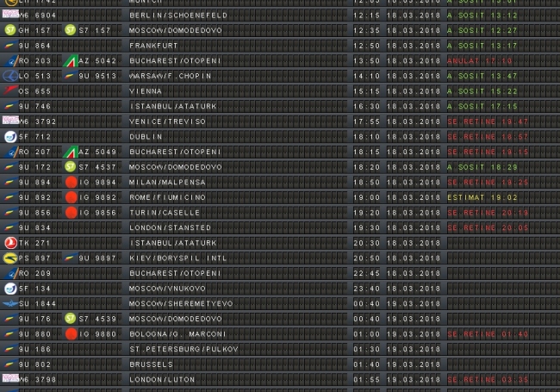The width and height of the screenshot is (560, 392).
Task: Click the Turkish Airlines logo for TK 271
Action: click(x=10, y=243)
